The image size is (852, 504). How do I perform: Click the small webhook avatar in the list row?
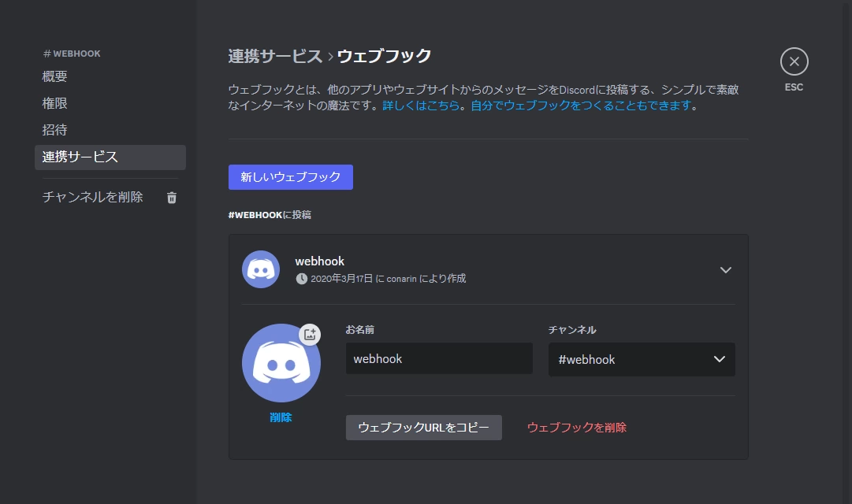[261, 269]
